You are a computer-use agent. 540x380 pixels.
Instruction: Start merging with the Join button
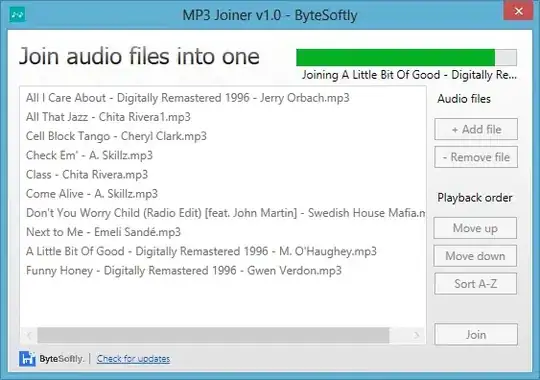476,334
